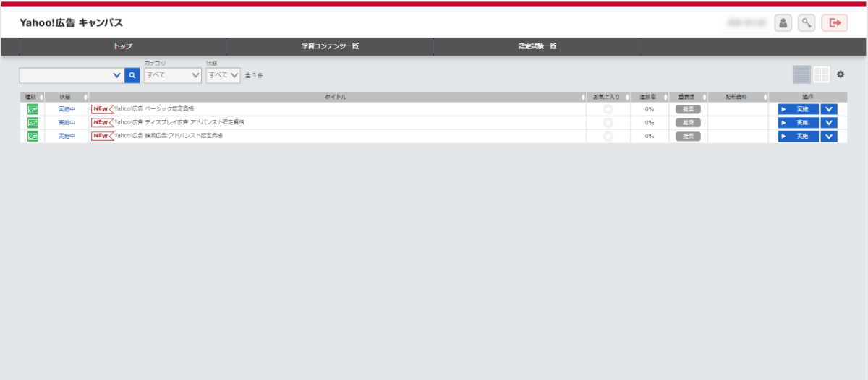The height and width of the screenshot is (380, 868).
Task: Sort by 配布資料 column header
Action: click(738, 97)
